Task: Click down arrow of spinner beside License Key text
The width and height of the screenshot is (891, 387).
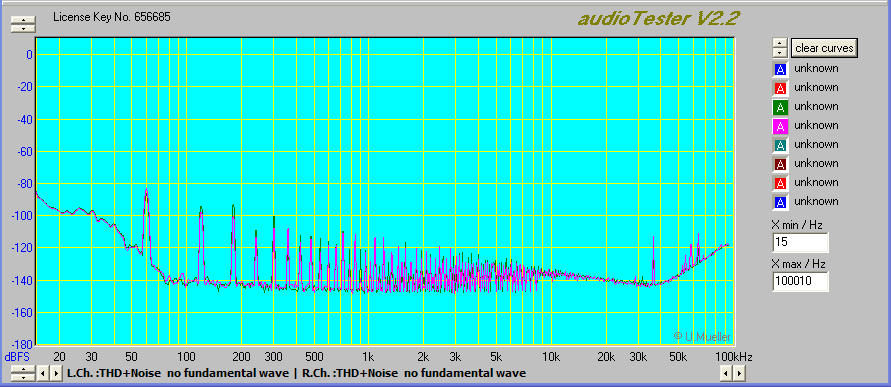Action: [x=23, y=28]
